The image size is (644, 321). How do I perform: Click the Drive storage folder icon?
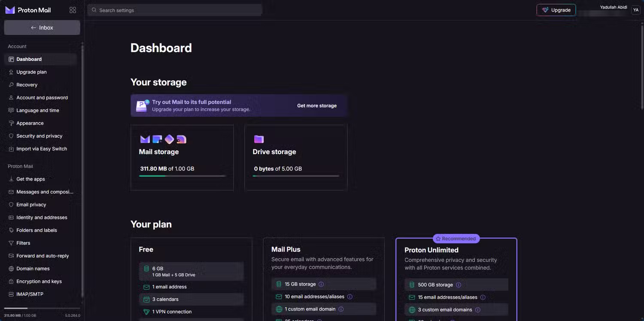click(258, 139)
